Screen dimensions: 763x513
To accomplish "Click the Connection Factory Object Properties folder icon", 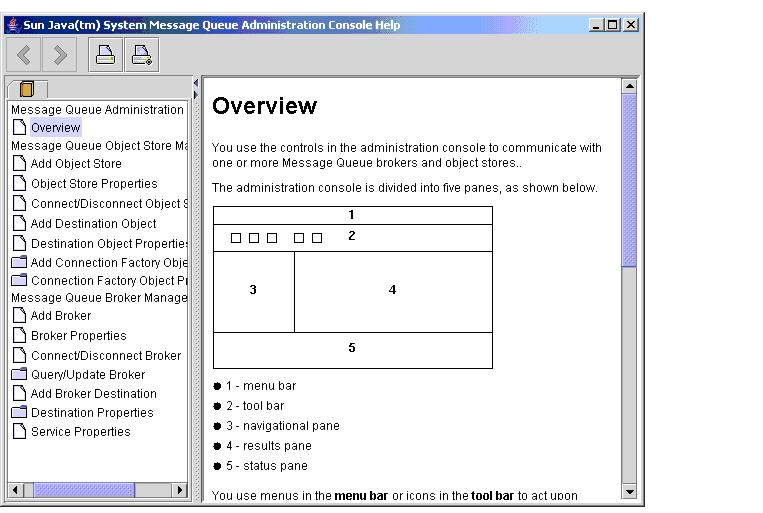I will click(19, 280).
